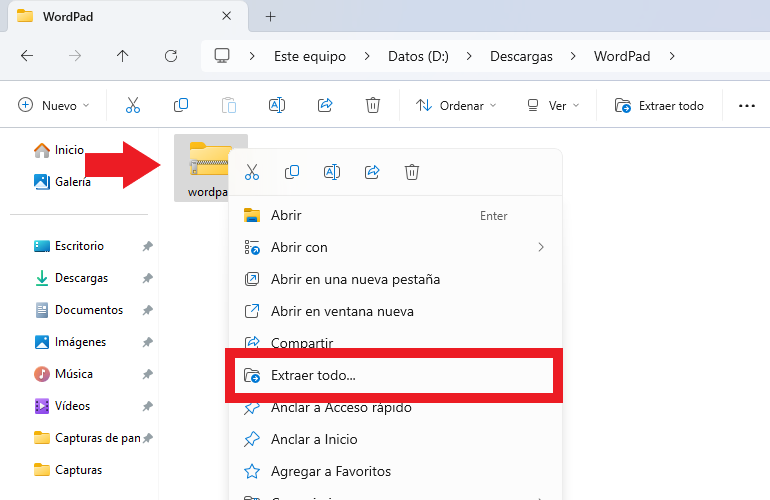Viewport: 770px width, 500px height.
Task: Click the Forward navigation arrow
Action: click(75, 56)
